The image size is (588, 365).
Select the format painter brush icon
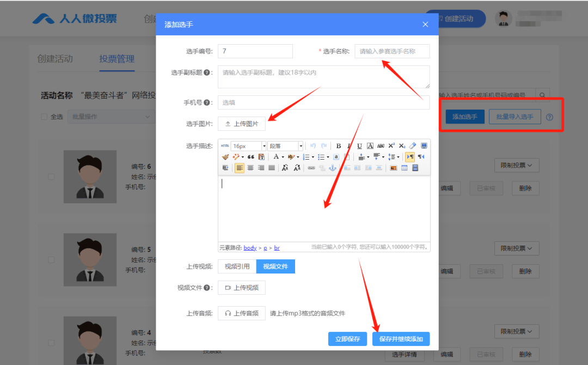coord(225,157)
